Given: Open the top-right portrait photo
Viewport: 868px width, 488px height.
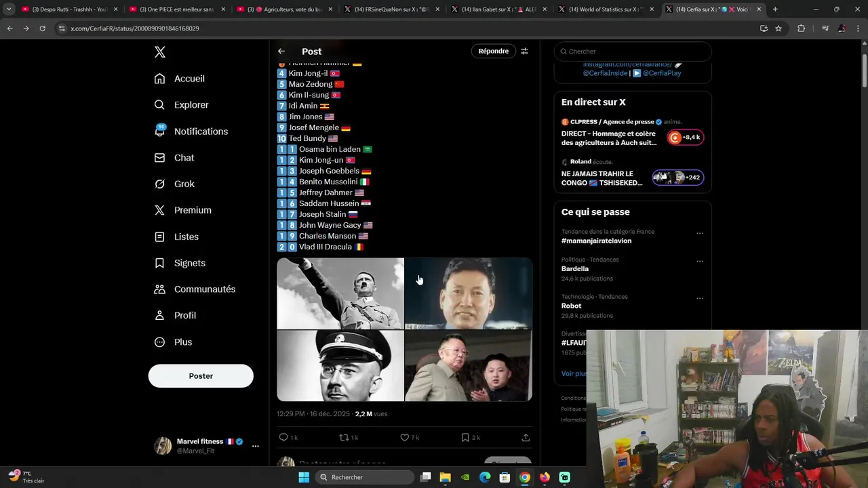Looking at the screenshot, I should (x=469, y=293).
